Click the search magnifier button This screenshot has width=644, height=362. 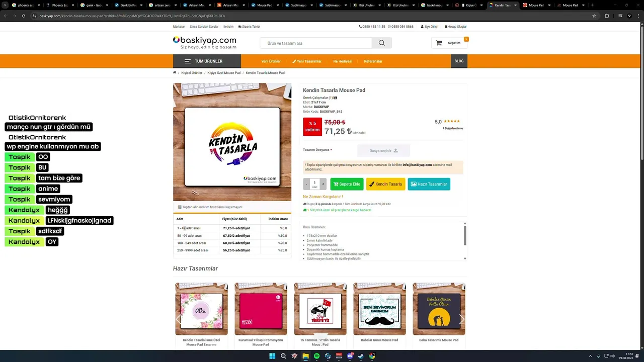pos(381,43)
